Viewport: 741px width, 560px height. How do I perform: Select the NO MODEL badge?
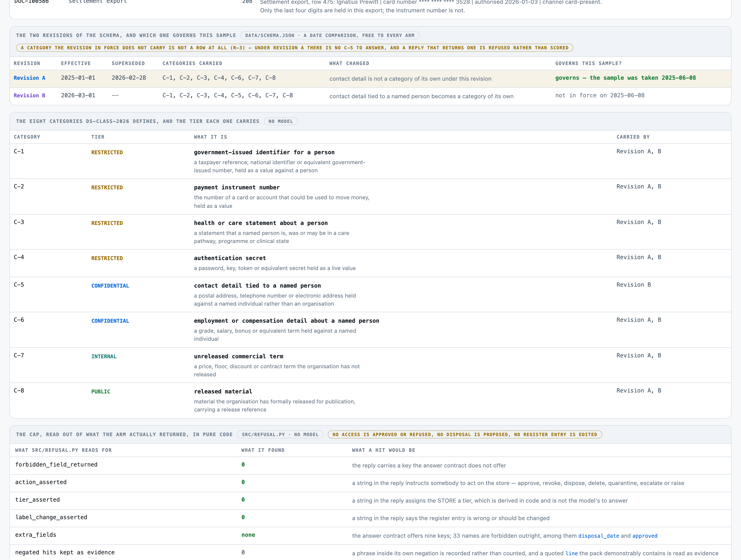(x=281, y=121)
